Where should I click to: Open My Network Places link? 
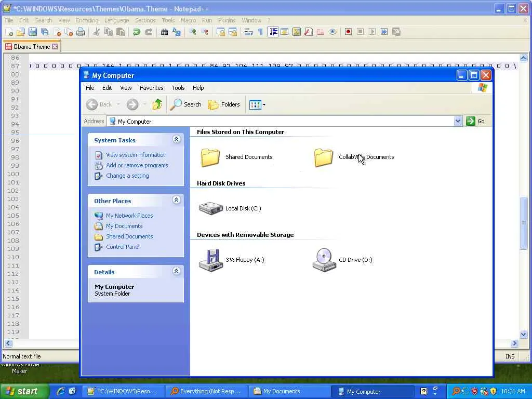129,216
